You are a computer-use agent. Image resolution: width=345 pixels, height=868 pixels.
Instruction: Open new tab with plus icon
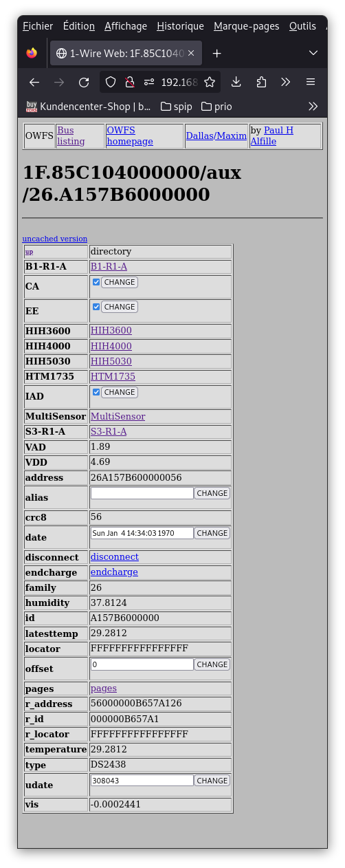216,53
